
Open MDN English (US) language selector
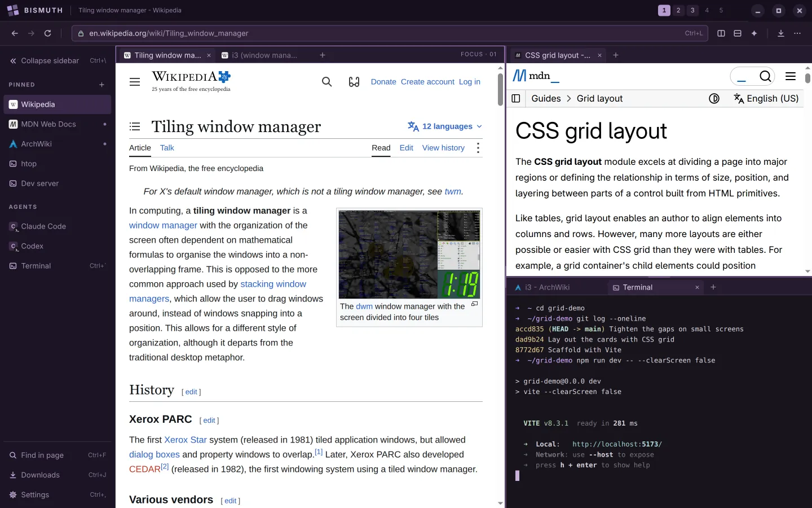[x=766, y=98]
